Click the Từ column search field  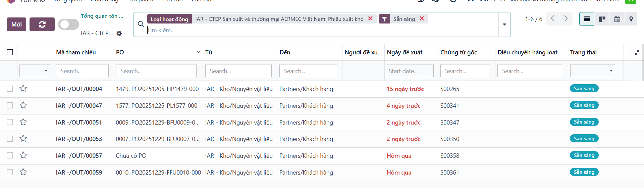pos(238,71)
